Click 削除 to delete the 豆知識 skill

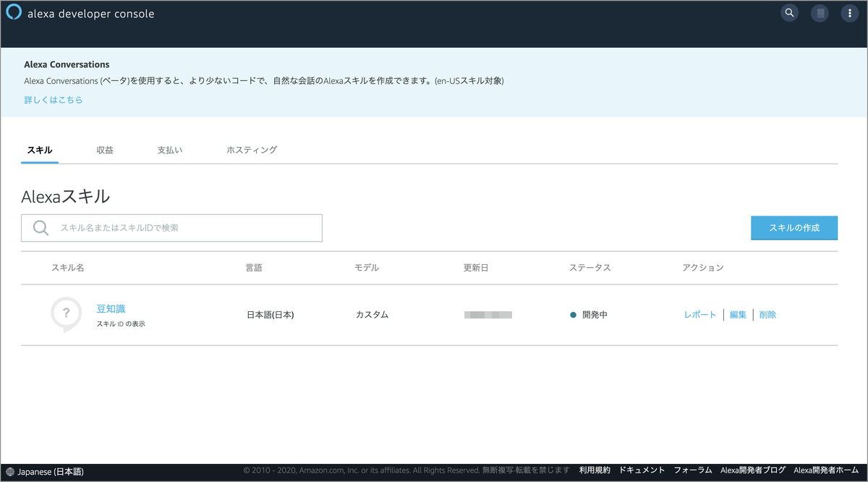coord(768,315)
